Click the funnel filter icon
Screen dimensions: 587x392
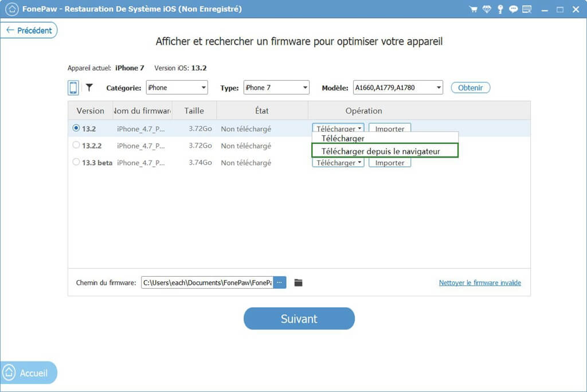(x=89, y=87)
